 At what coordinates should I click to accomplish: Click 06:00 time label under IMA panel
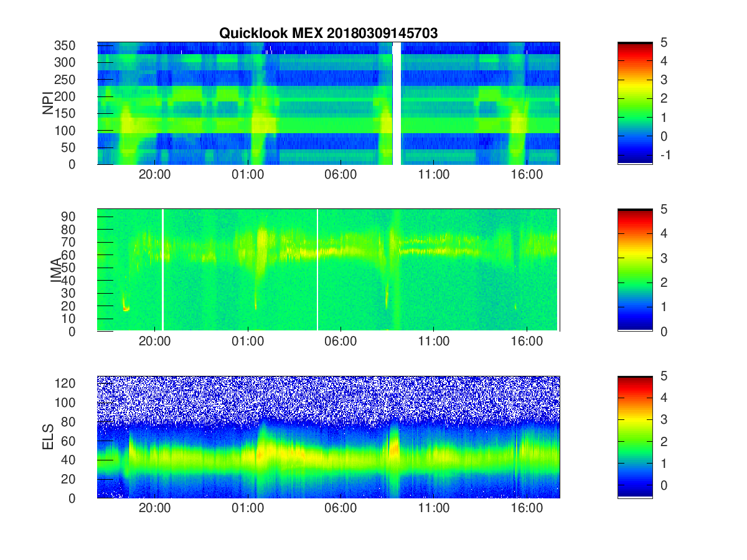(341, 342)
